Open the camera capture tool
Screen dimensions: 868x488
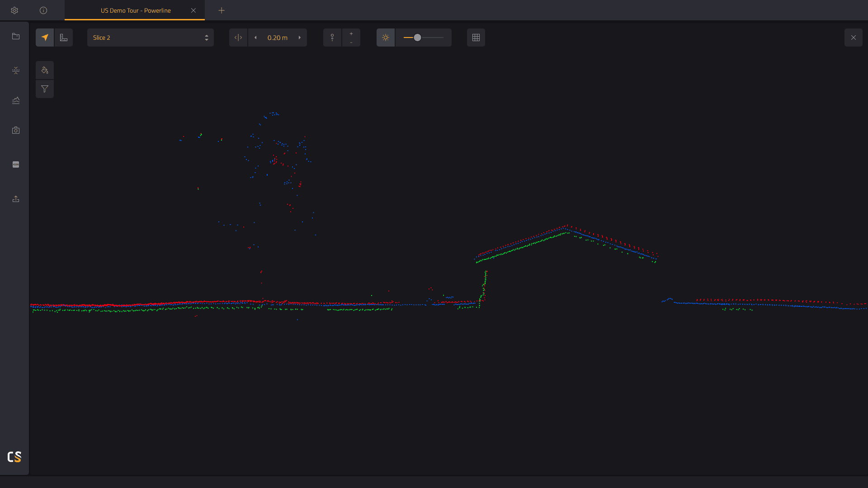coord(16,130)
